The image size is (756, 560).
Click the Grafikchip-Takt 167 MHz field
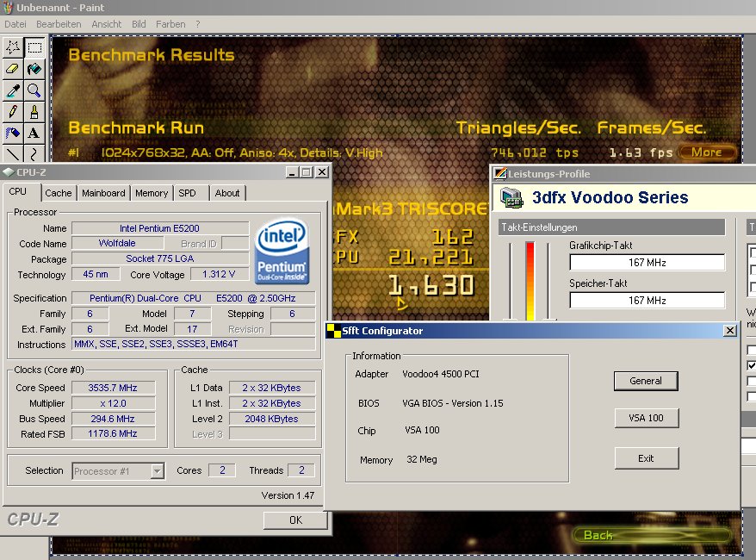click(647, 263)
